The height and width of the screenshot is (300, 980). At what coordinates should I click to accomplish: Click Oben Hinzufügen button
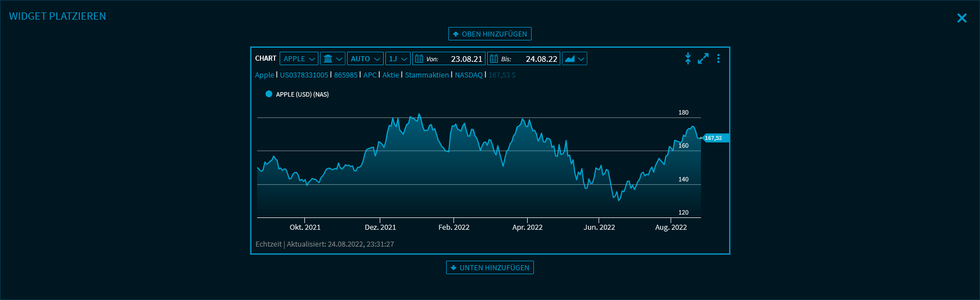tap(489, 34)
